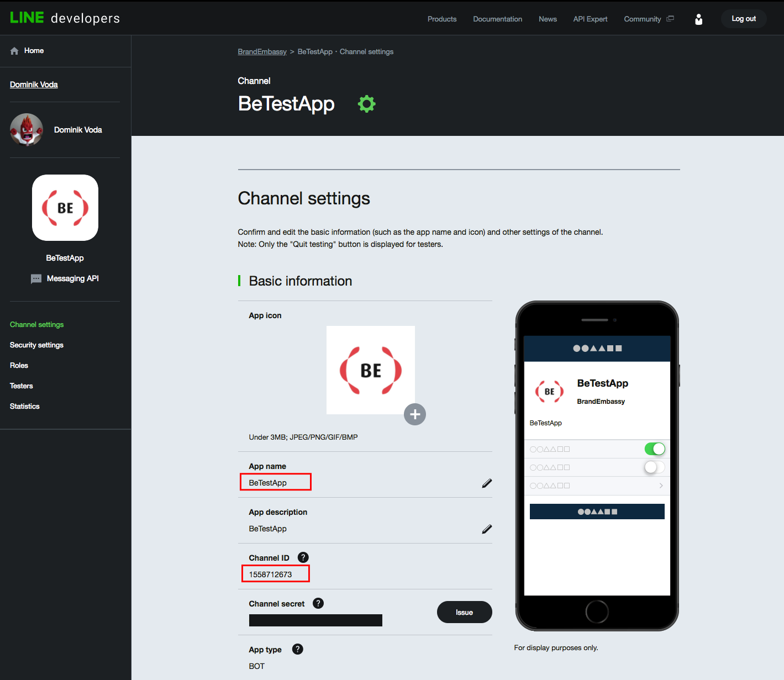Open the API Expert page

click(590, 19)
